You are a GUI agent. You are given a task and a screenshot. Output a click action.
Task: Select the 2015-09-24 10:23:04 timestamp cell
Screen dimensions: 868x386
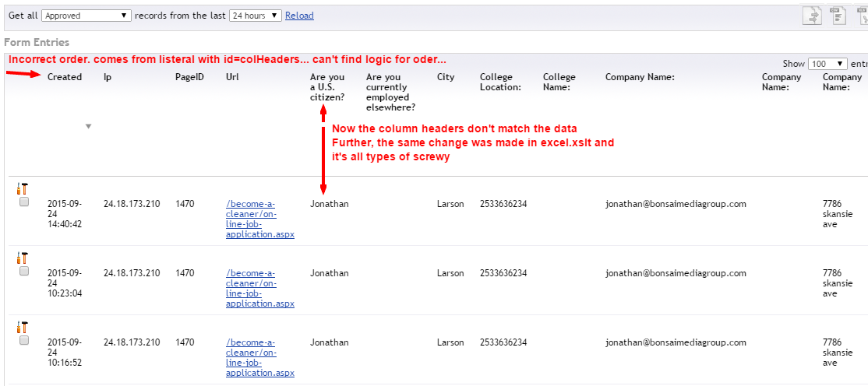click(x=65, y=283)
